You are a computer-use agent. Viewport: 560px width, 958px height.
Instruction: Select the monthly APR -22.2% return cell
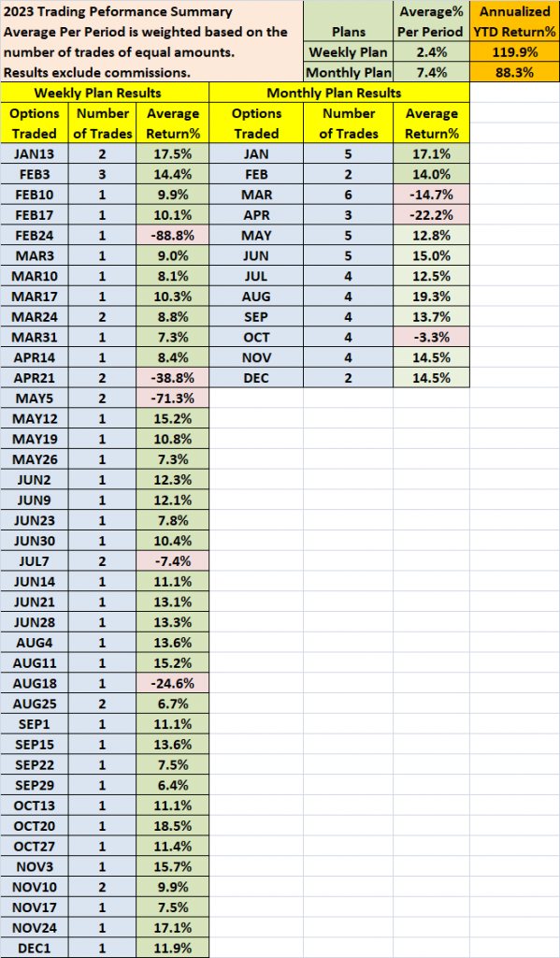(431, 215)
